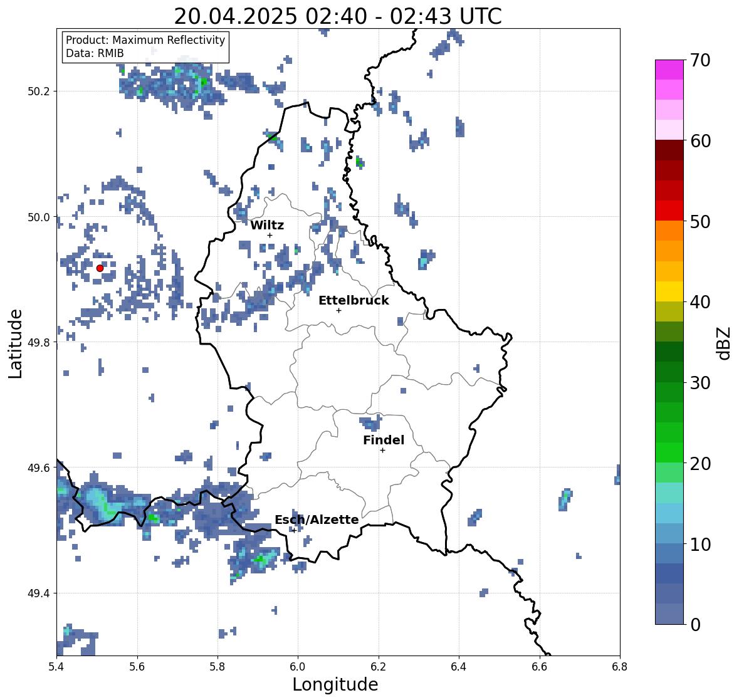Click the 5.6 longitude tick label
Image resolution: width=739 pixels, height=700 pixels.
coord(137,667)
